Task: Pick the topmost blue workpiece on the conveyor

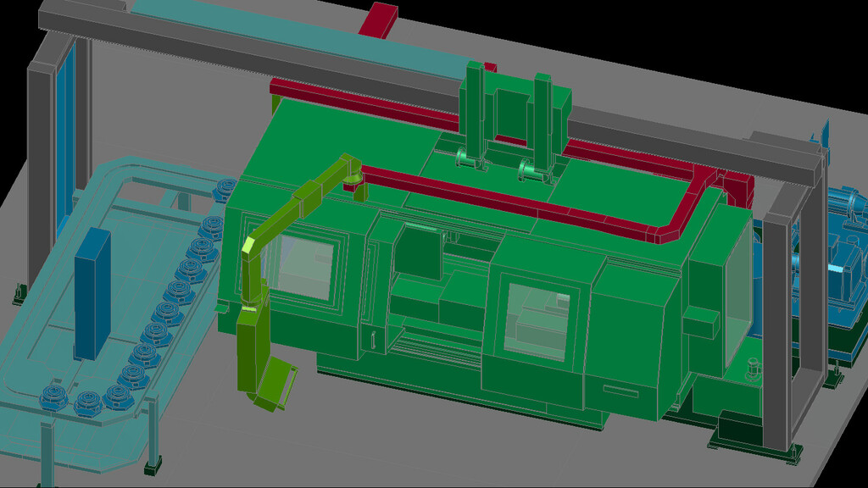Action: 225,190
